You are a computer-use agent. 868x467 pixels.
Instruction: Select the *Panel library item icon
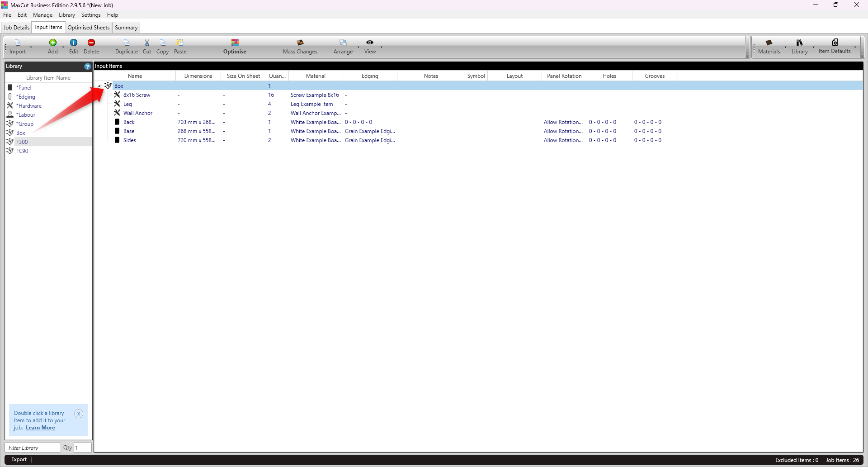tap(10, 87)
